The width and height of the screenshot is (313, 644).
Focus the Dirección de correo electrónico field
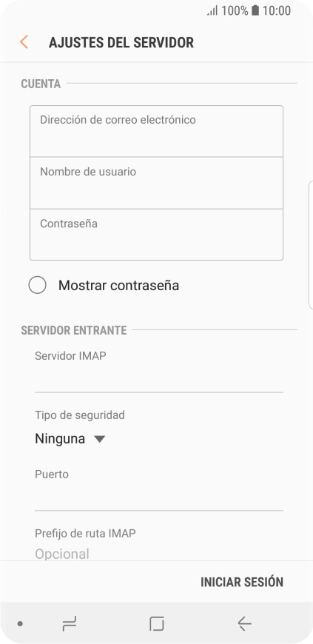[x=157, y=131]
